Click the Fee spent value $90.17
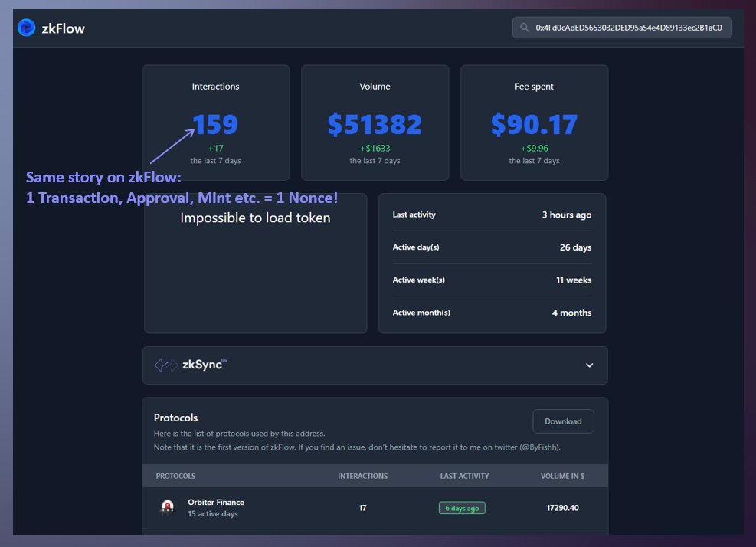Viewport: 756px width, 547px height. (x=534, y=124)
